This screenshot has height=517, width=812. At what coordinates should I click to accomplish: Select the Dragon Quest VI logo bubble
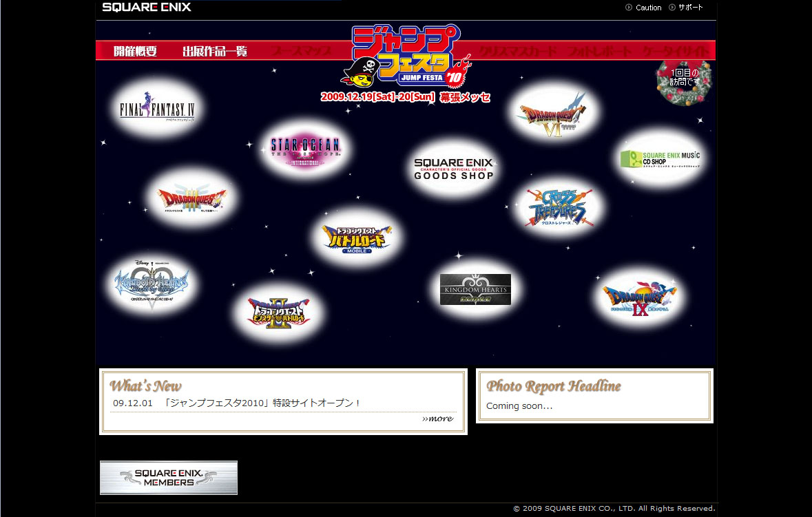pos(554,113)
